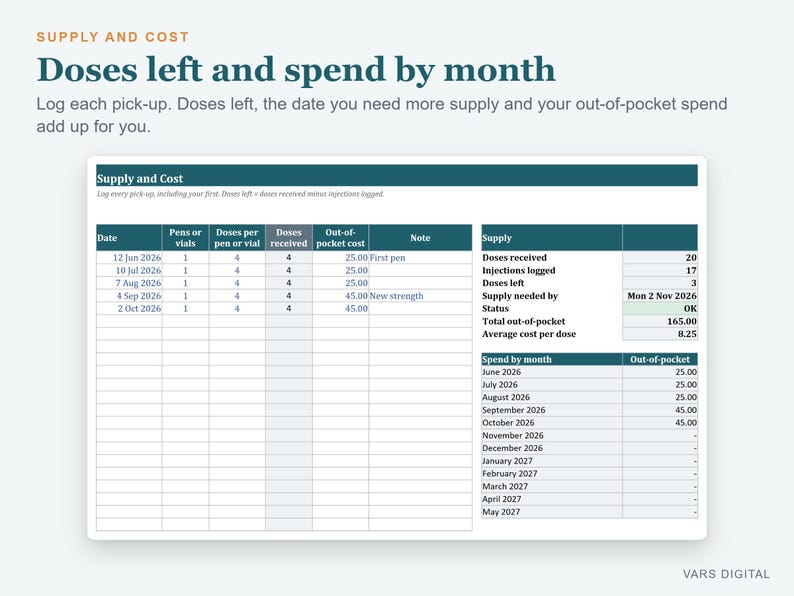Click the 'Log every pick-up' instruction line
The width and height of the screenshot is (794, 596).
point(241,194)
